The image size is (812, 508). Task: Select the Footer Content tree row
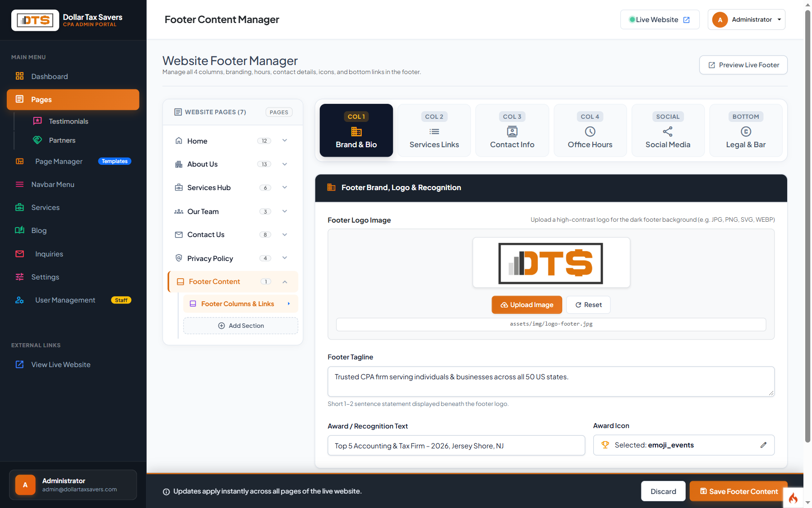233,281
